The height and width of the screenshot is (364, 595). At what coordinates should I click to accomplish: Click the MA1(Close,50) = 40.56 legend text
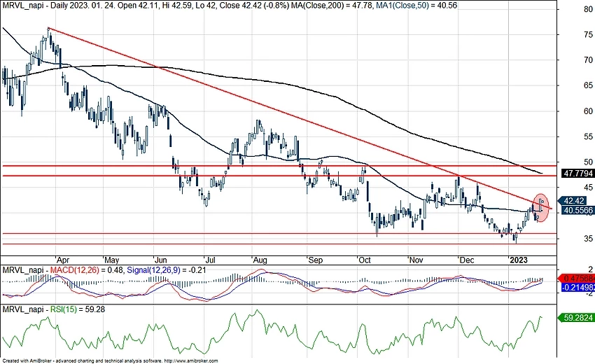point(416,6)
